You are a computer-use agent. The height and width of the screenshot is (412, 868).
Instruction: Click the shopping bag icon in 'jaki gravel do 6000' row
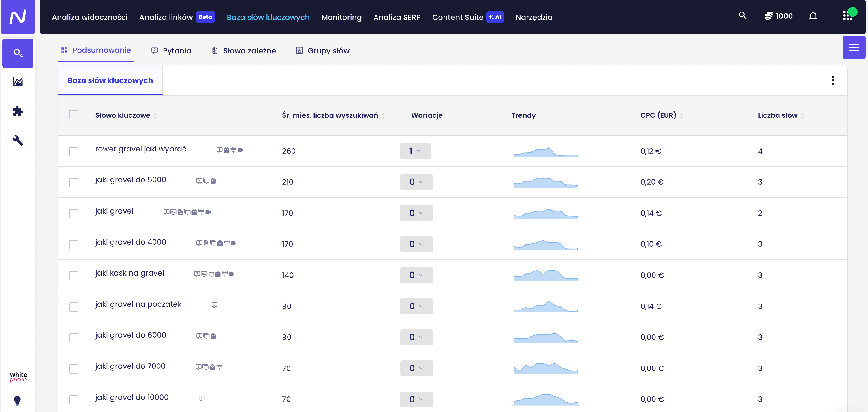coord(213,336)
